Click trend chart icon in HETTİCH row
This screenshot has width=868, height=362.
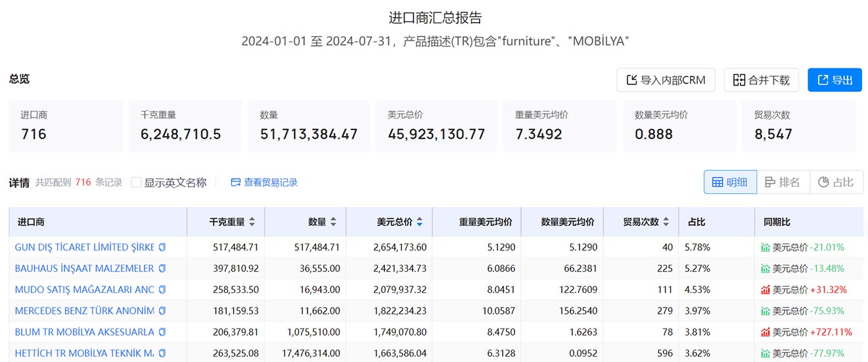765,353
